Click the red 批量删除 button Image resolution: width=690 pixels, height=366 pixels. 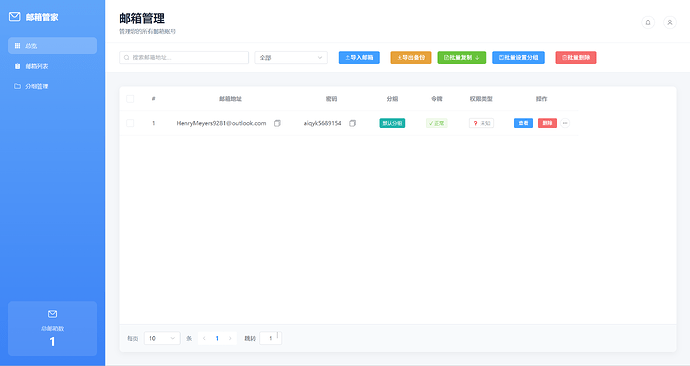[x=576, y=58]
